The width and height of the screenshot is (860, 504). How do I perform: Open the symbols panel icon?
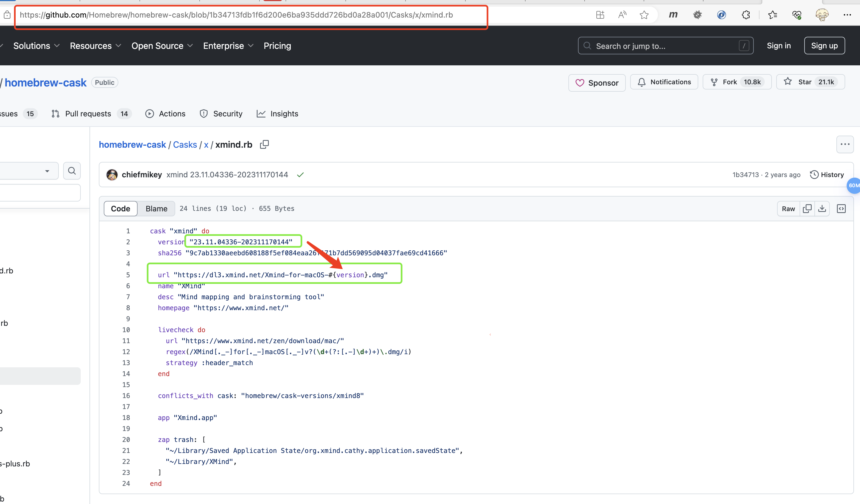point(841,209)
